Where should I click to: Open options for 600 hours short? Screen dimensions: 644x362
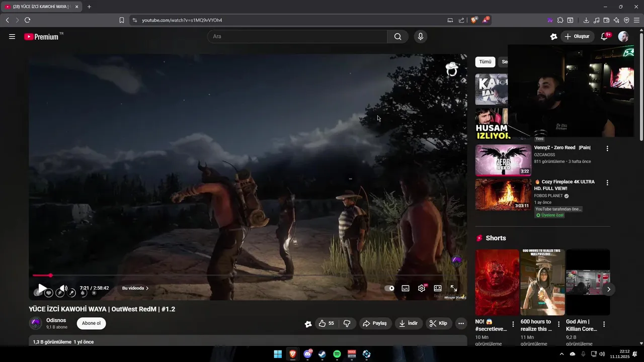tap(558, 325)
